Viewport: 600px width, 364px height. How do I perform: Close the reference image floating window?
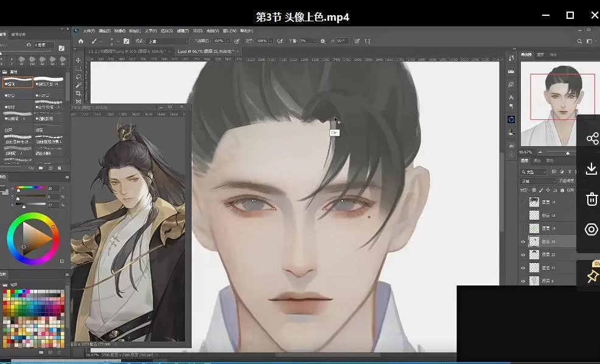(183, 107)
